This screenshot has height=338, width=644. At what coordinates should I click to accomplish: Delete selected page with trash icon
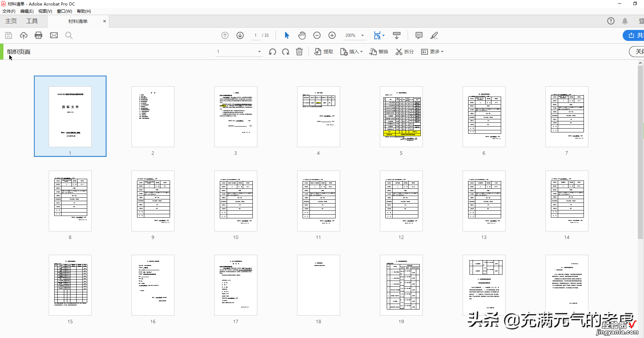300,52
